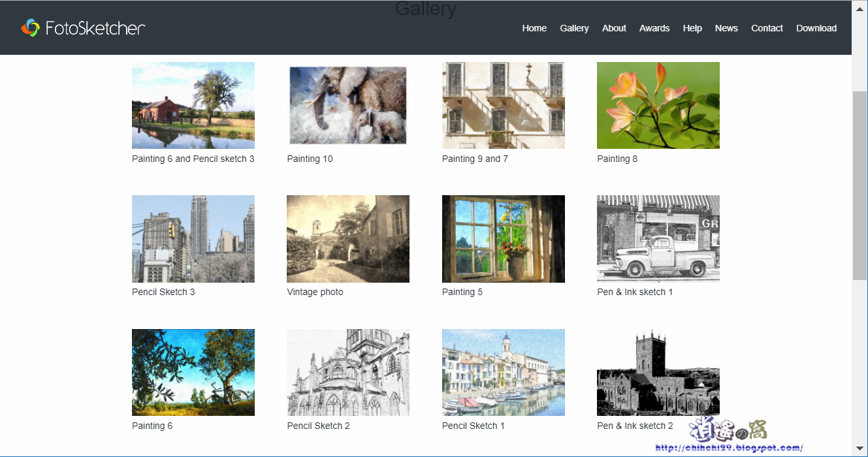Image resolution: width=868 pixels, height=457 pixels.
Task: Open the 'Vintage photo' example
Action: coord(347,238)
